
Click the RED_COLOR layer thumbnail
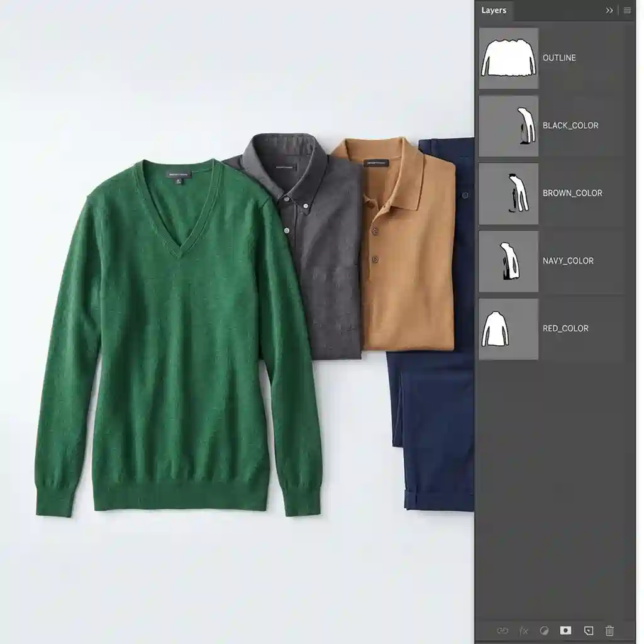pyautogui.click(x=508, y=329)
